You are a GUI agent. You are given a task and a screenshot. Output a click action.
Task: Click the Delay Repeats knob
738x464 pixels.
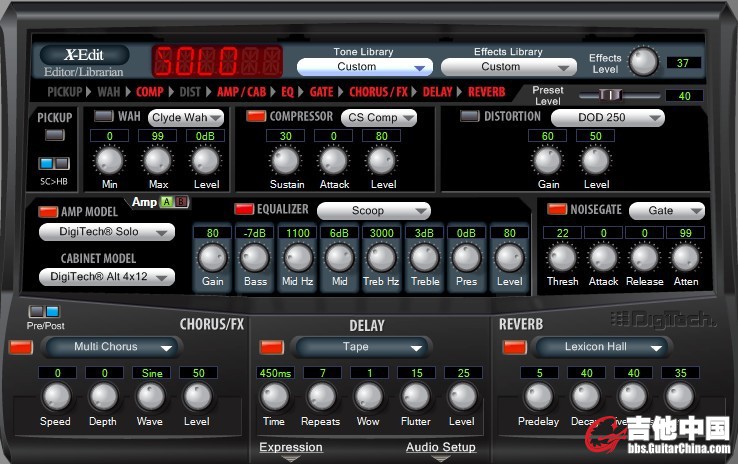tap(322, 397)
